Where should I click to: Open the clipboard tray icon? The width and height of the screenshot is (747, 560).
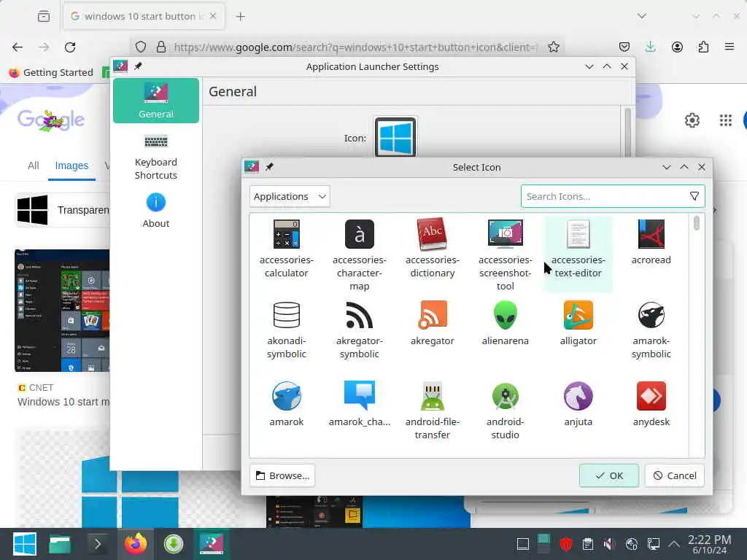point(587,544)
